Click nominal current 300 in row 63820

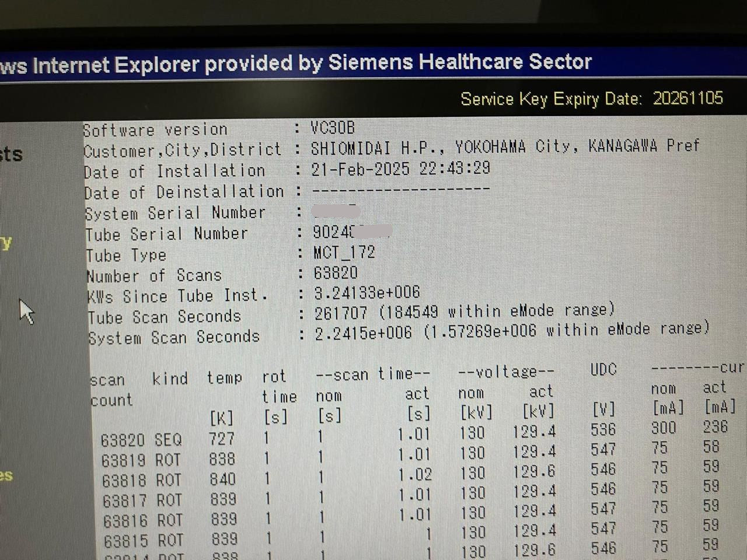[x=664, y=428]
